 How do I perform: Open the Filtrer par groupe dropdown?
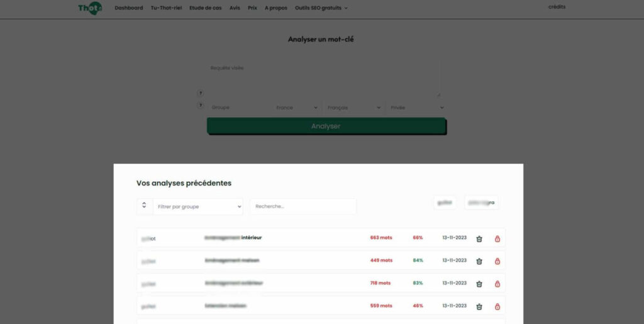tap(198, 206)
